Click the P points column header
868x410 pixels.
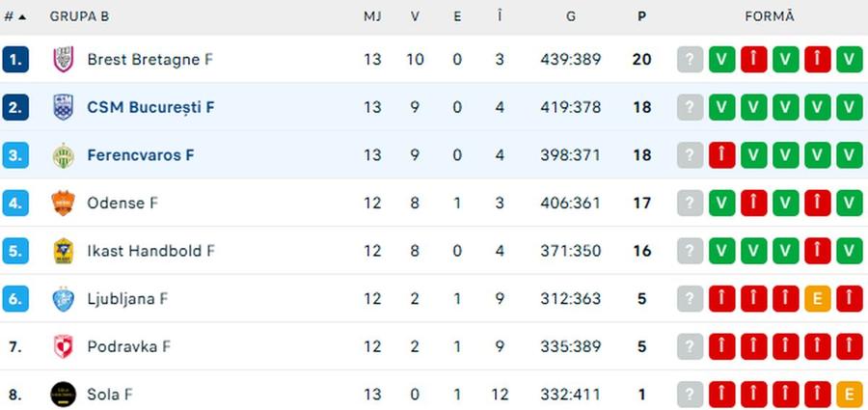pyautogui.click(x=641, y=17)
